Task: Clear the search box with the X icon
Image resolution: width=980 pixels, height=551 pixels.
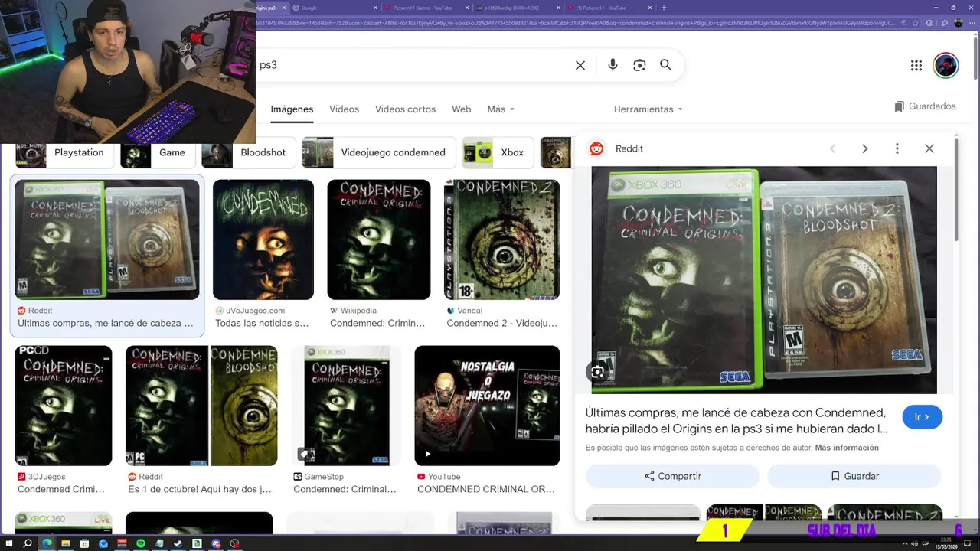Action: [x=580, y=66]
